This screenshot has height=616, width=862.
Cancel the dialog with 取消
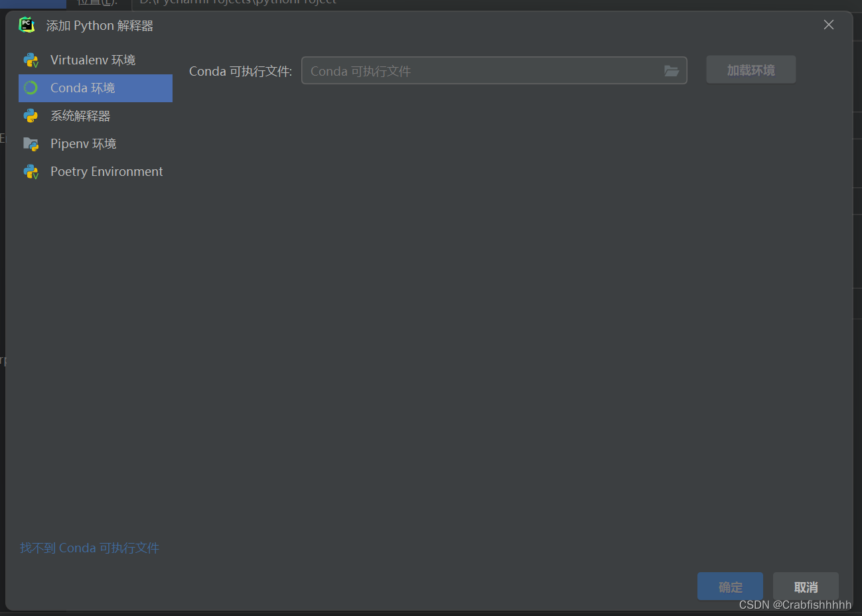(806, 586)
